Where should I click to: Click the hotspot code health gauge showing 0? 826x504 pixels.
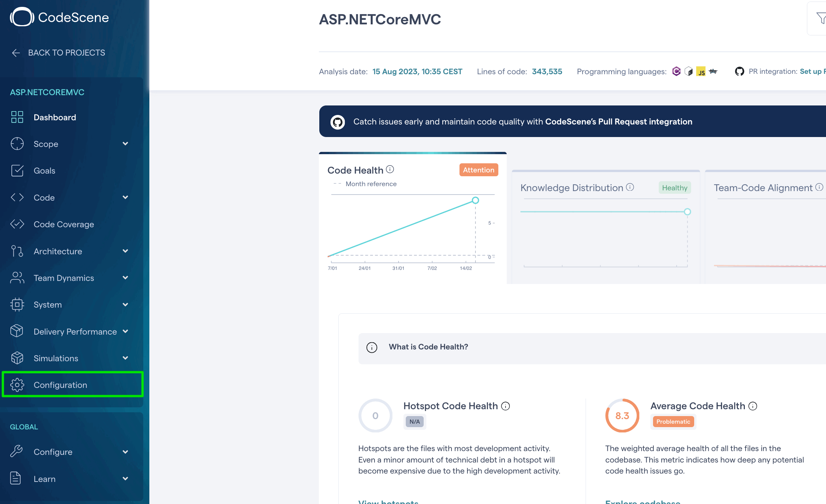[x=375, y=416]
